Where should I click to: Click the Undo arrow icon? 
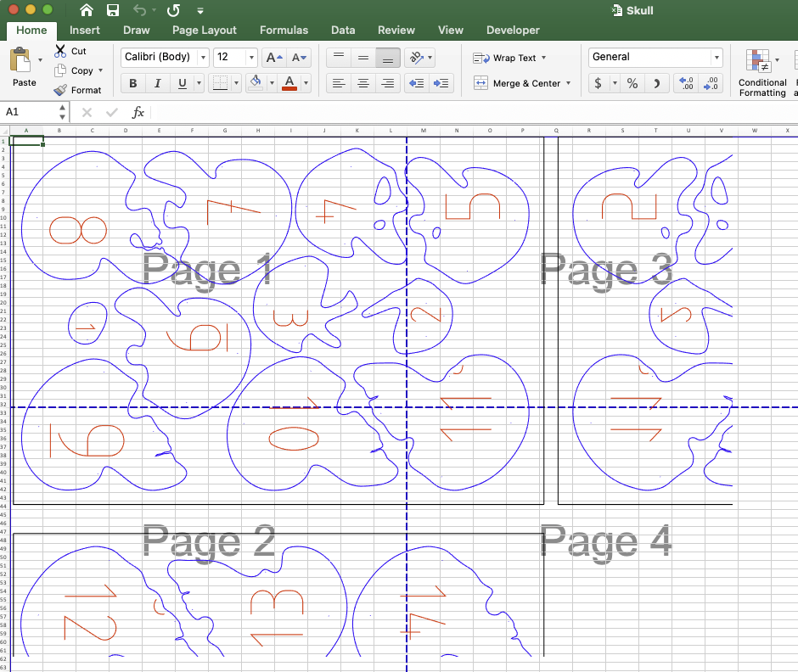(139, 10)
